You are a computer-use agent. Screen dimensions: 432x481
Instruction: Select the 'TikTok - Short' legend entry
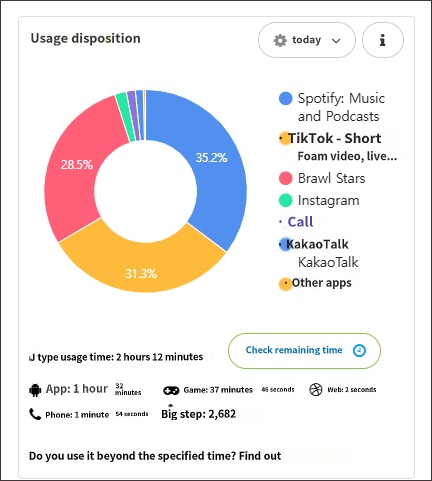point(334,138)
